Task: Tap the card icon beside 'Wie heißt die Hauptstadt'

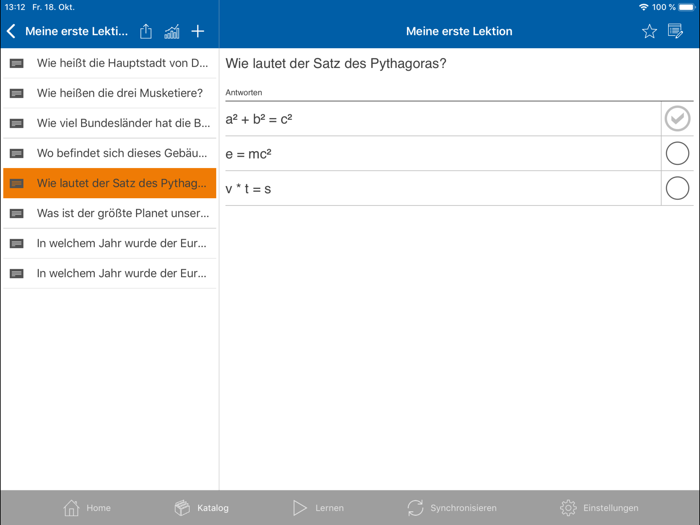Action: (x=17, y=63)
